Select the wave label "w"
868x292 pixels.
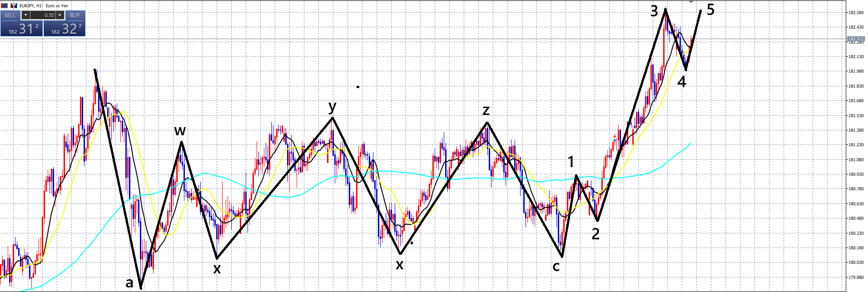click(180, 131)
